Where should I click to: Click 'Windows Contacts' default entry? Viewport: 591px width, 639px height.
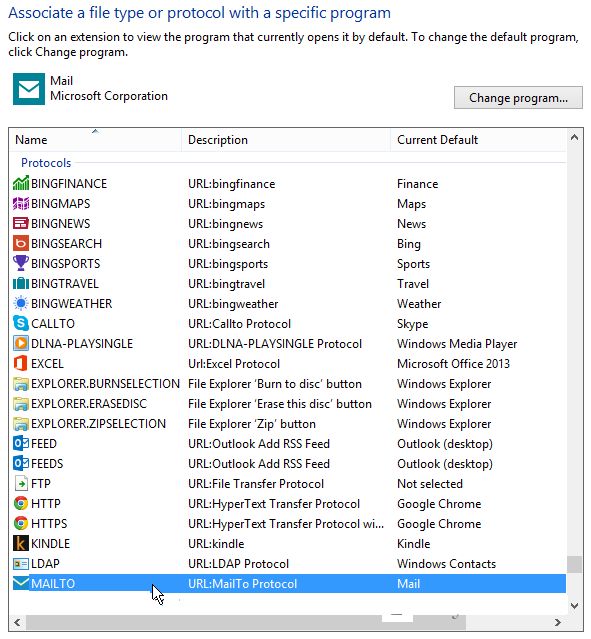446,564
